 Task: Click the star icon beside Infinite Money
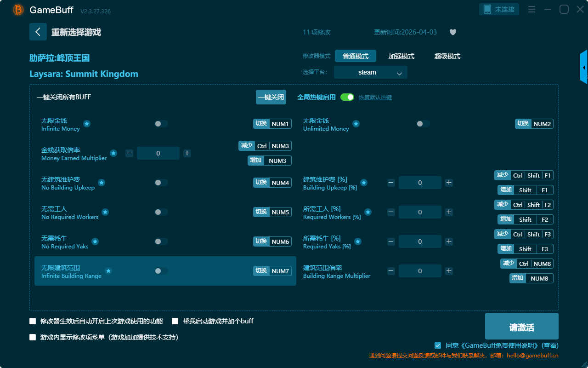[x=87, y=124]
